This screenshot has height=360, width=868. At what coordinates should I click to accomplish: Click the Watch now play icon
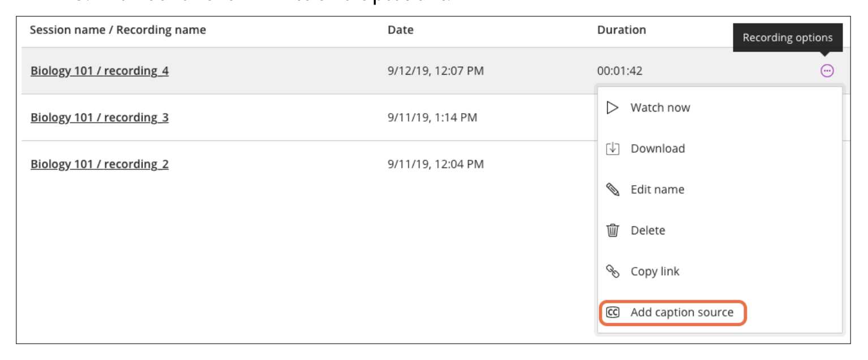[x=612, y=108]
